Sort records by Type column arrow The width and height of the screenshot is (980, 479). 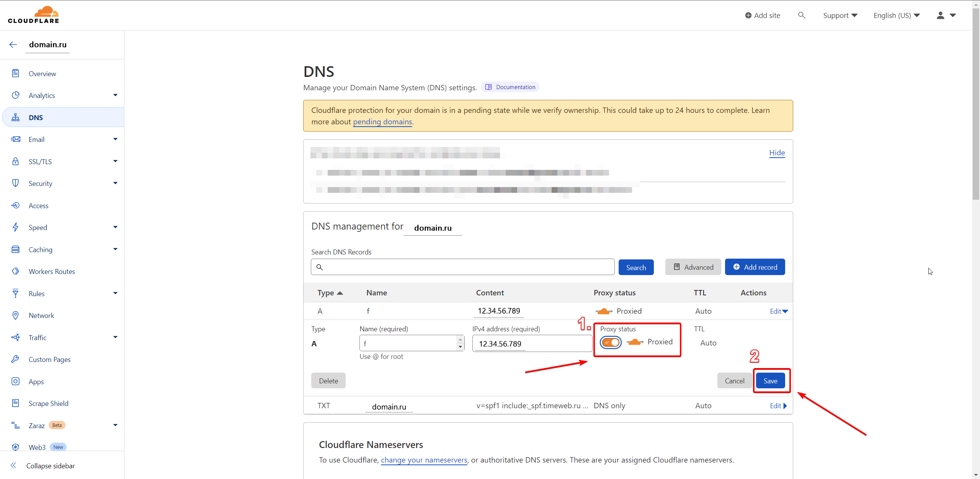[x=340, y=293]
